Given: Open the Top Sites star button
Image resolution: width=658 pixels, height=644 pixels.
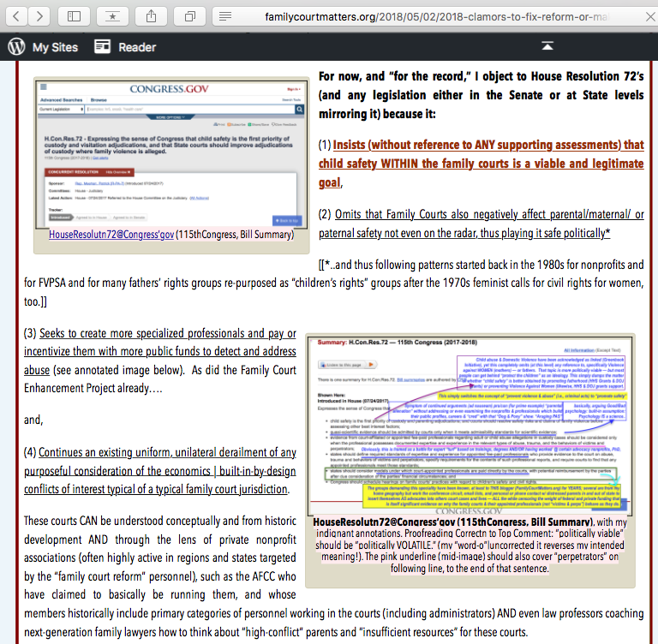Looking at the screenshot, I should click(112, 16).
